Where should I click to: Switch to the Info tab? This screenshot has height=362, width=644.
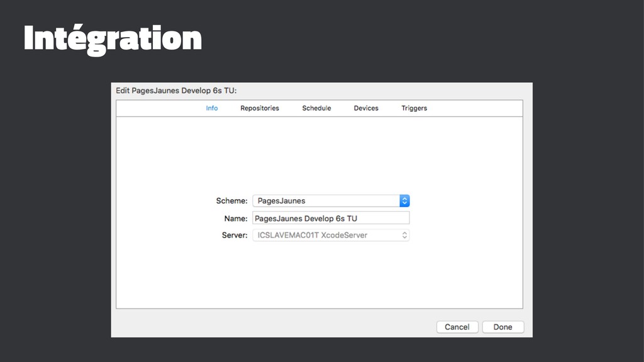click(x=212, y=108)
